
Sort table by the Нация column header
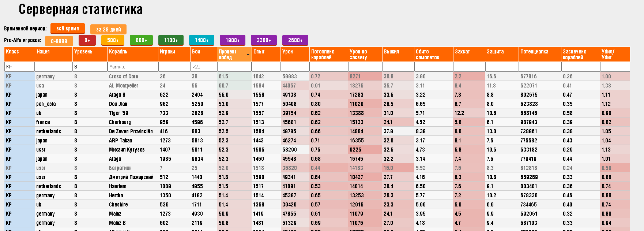pos(54,54)
